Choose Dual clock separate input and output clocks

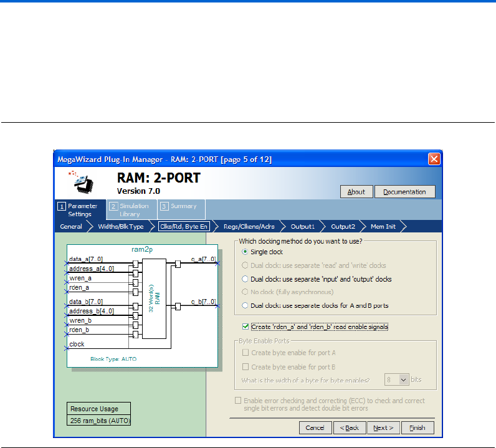pyautogui.click(x=245, y=279)
